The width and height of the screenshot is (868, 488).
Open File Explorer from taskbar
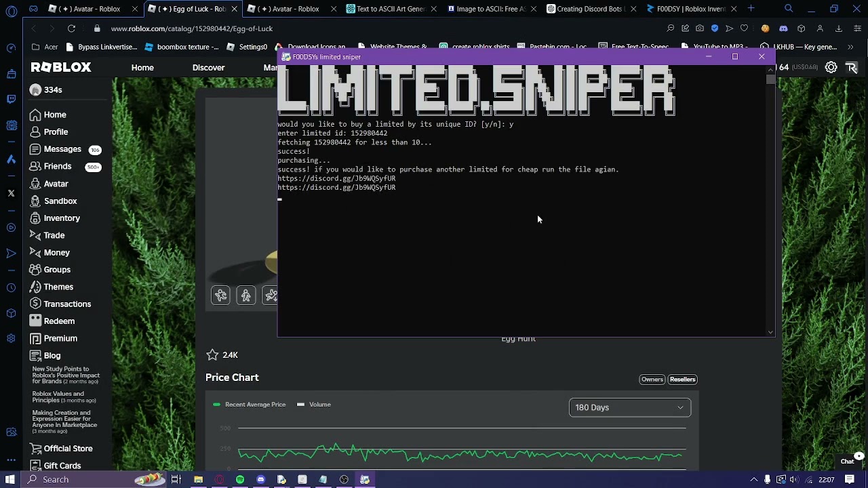tap(198, 480)
